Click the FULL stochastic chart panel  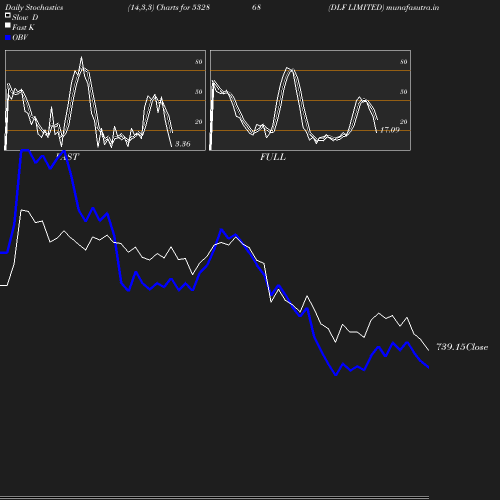tap(310, 100)
